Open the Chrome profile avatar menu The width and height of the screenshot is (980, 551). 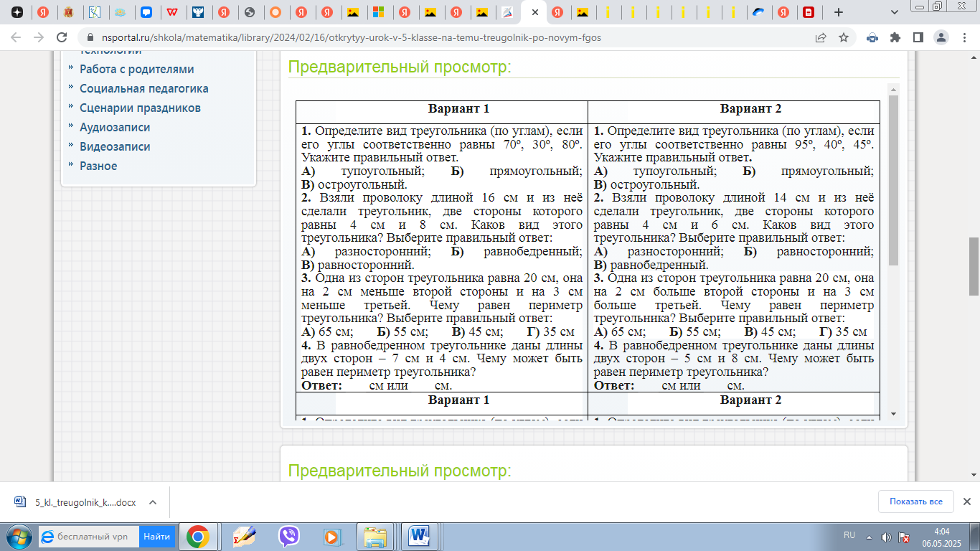(941, 37)
